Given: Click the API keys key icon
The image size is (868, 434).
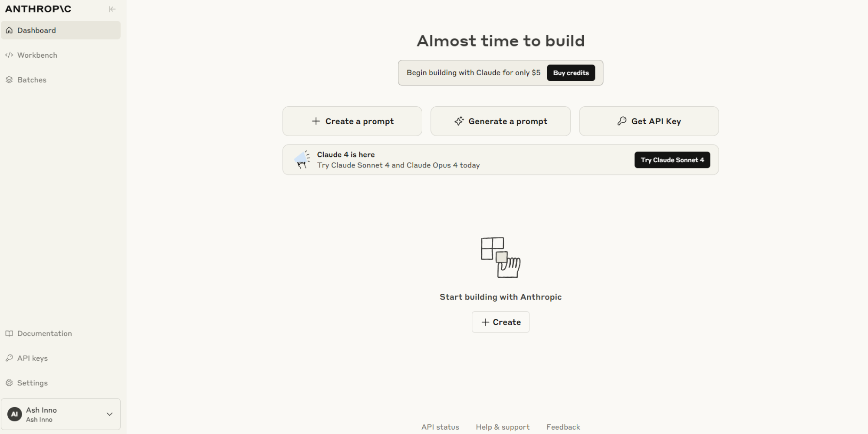Looking at the screenshot, I should 9,358.
